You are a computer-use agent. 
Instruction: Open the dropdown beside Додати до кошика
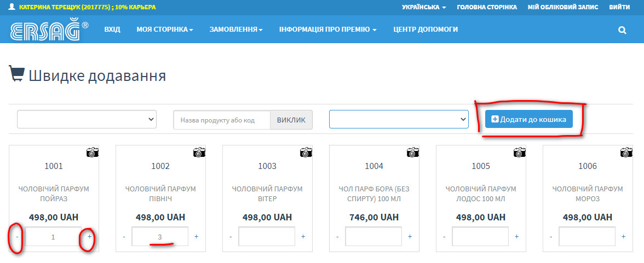[399, 119]
